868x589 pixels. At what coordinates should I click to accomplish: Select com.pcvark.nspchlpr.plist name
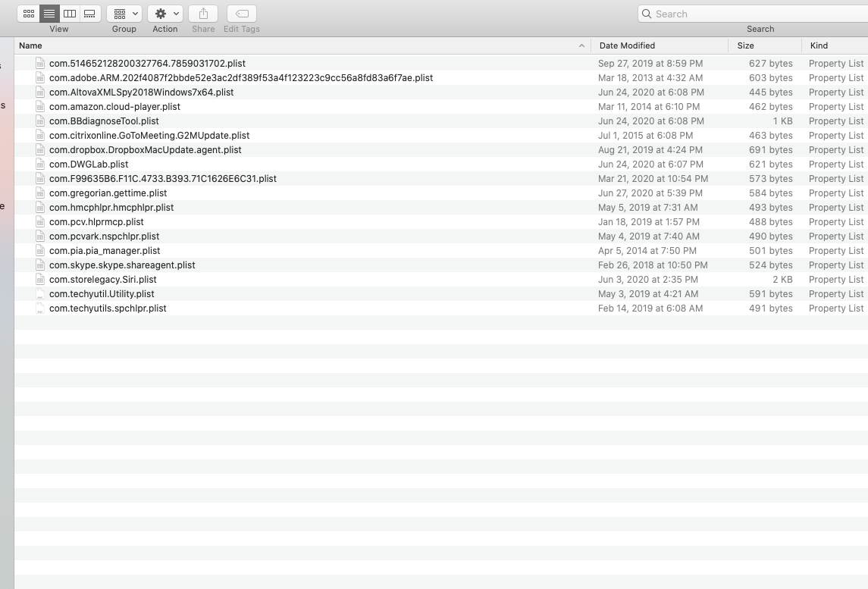click(x=104, y=236)
